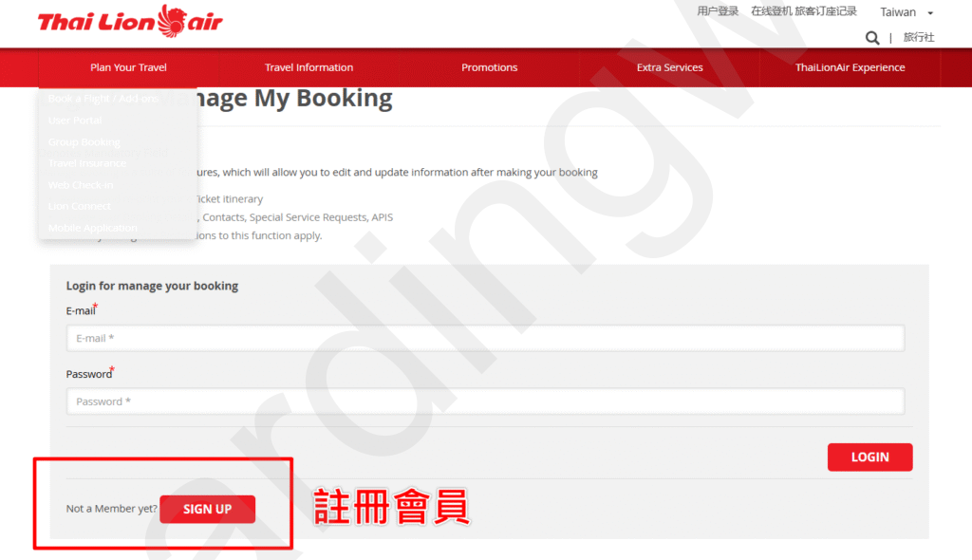Select User Portal in dropdown menu
Screen dimensions: 972x560
coord(75,121)
